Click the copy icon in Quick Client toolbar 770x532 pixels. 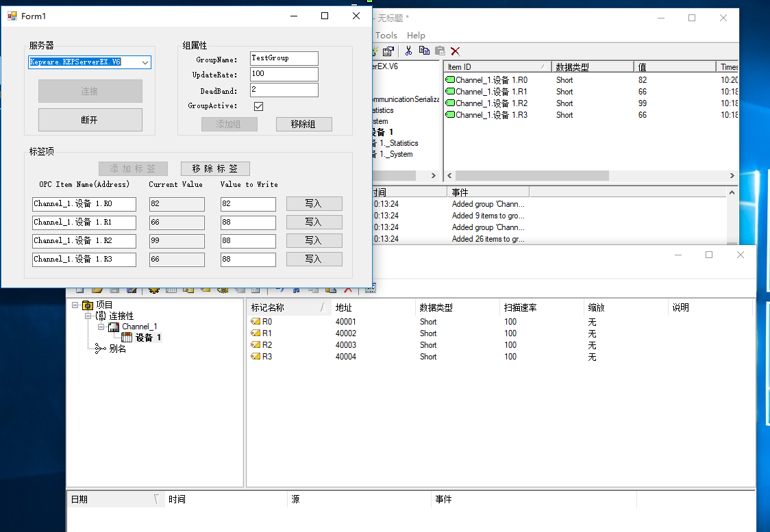coord(424,51)
